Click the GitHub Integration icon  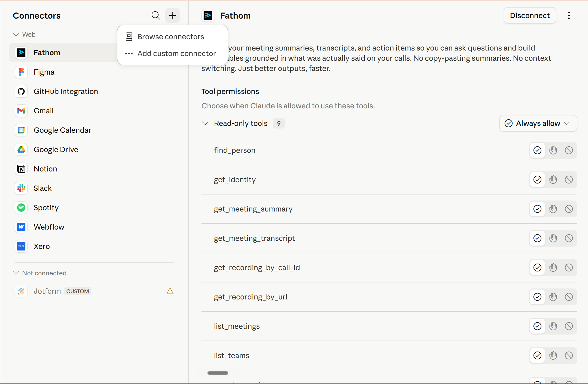click(x=21, y=91)
